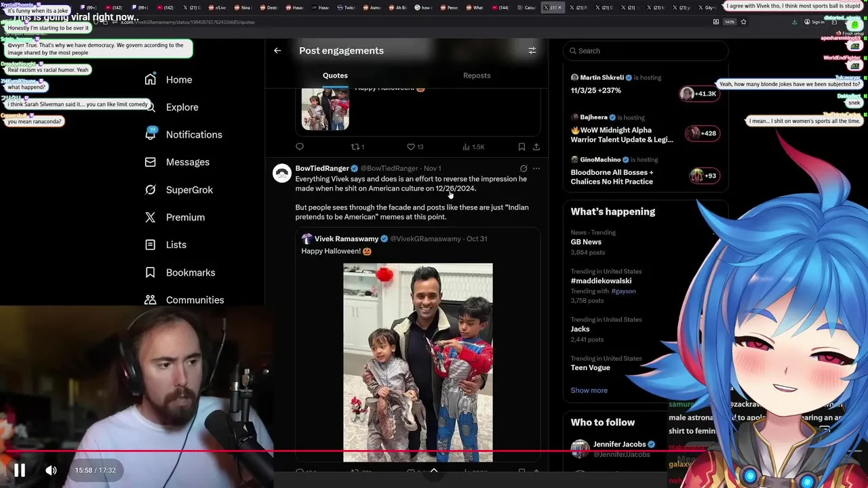The width and height of the screenshot is (868, 488).
Task: Bookmark this page with the star icon
Action: [743, 22]
